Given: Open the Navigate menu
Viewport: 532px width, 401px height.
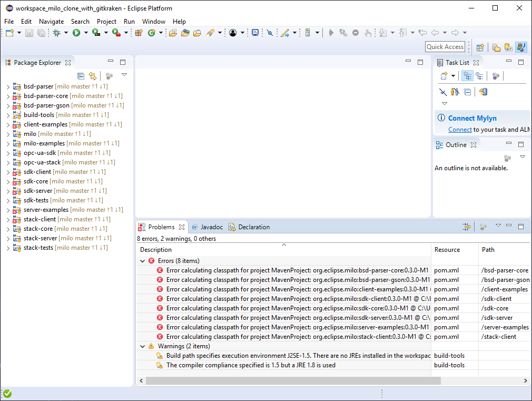Looking at the screenshot, I should tap(51, 22).
